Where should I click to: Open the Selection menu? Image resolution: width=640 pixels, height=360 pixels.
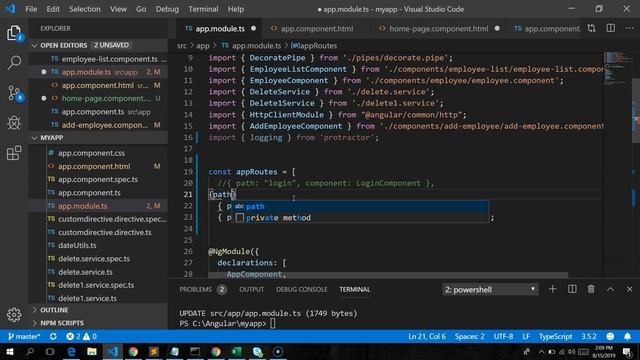84,9
